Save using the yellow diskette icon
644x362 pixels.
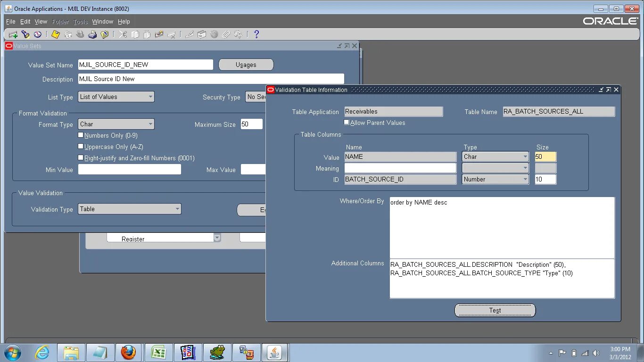(x=56, y=34)
